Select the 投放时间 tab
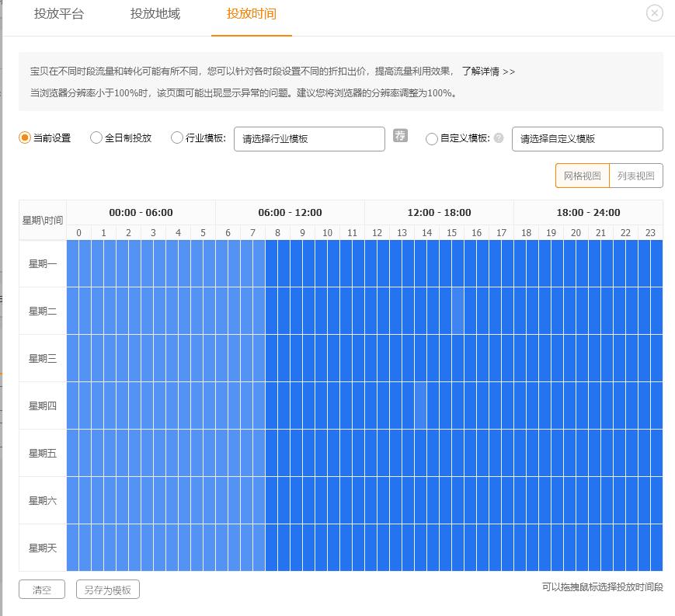Screen dimensions: 675x616 [x=251, y=14]
